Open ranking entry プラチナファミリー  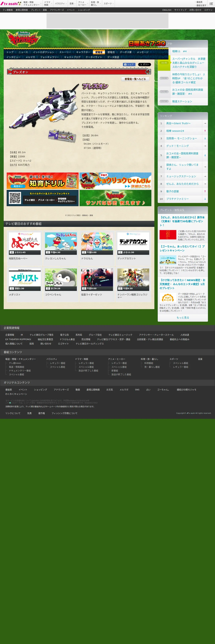pyautogui.click(x=177, y=199)
